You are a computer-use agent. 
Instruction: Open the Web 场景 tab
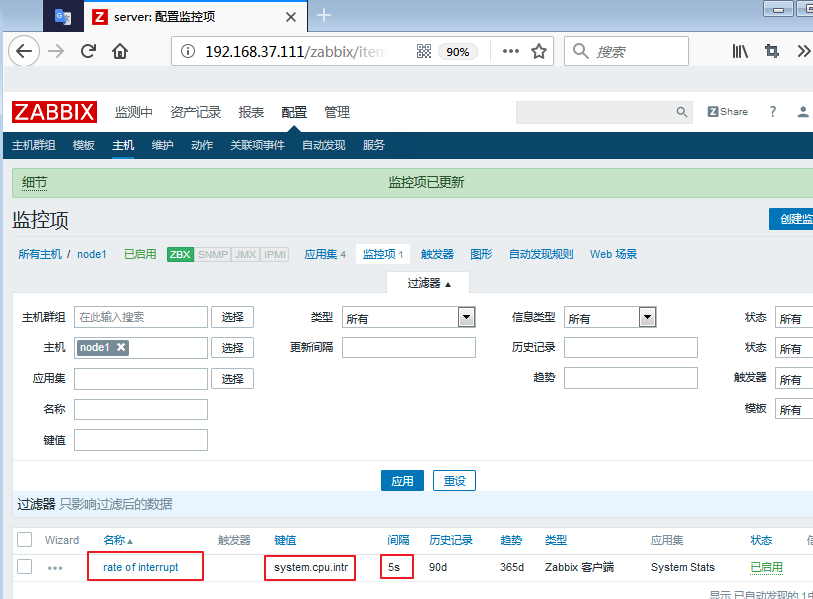pos(613,254)
